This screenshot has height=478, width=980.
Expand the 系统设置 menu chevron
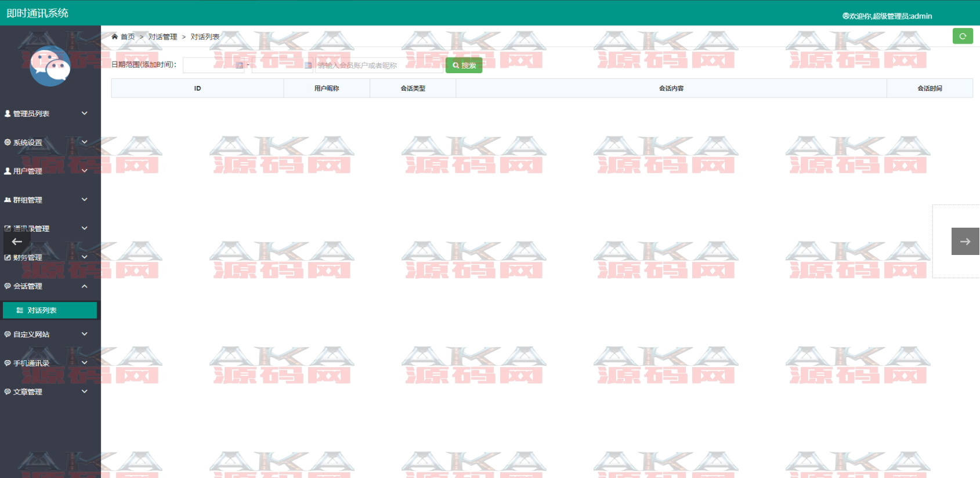click(84, 142)
